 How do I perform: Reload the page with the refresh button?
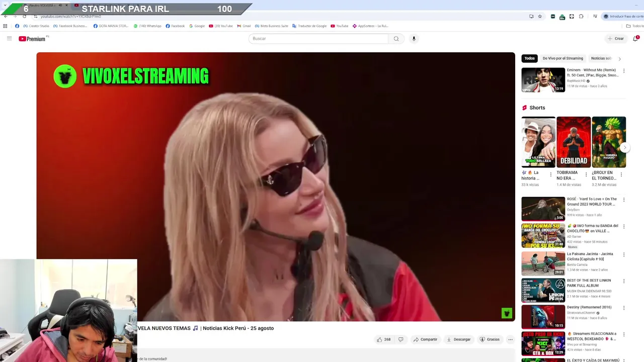[x=24, y=17]
